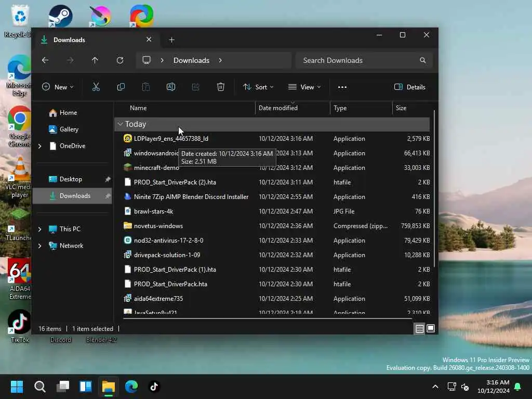
Task: Open notification bell in system tray
Action: (518, 387)
